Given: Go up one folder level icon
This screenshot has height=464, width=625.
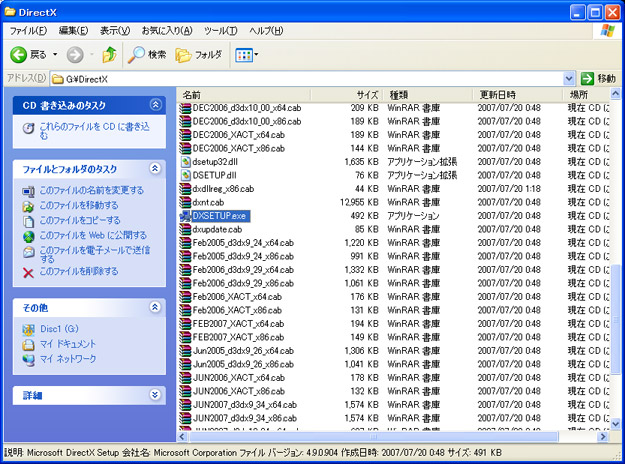Looking at the screenshot, I should [x=109, y=55].
